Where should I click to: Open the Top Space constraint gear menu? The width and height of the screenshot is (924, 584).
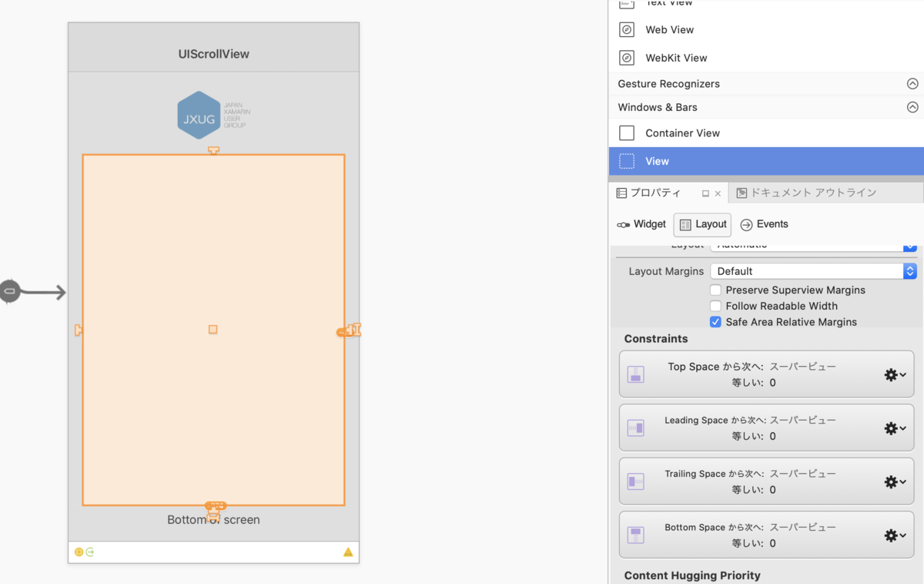(x=895, y=374)
